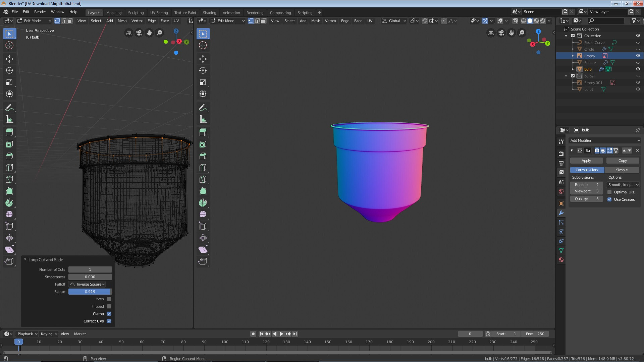644x362 pixels.
Task: Toggle the Flipped checkbox in Loop Cut
Action: [109, 306]
